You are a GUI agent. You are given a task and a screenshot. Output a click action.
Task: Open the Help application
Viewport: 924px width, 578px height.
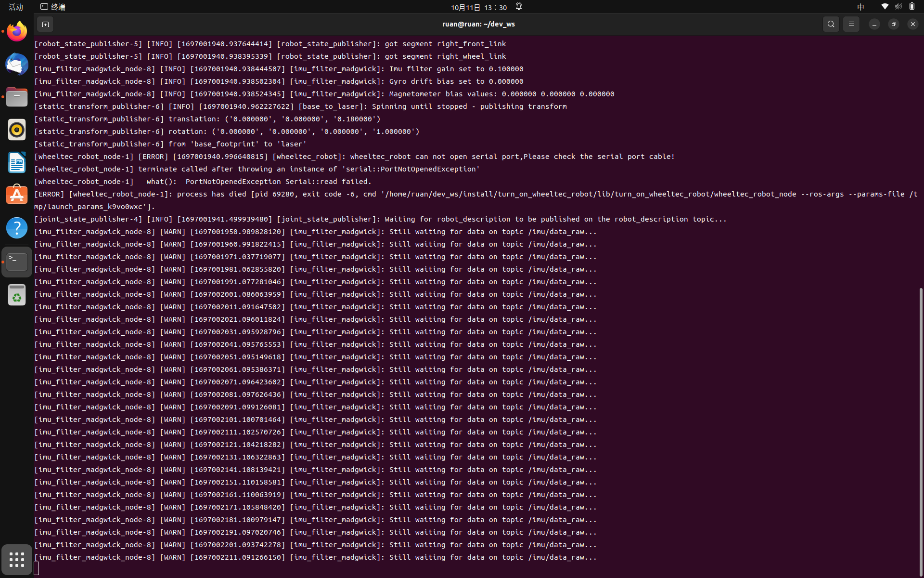(17, 228)
